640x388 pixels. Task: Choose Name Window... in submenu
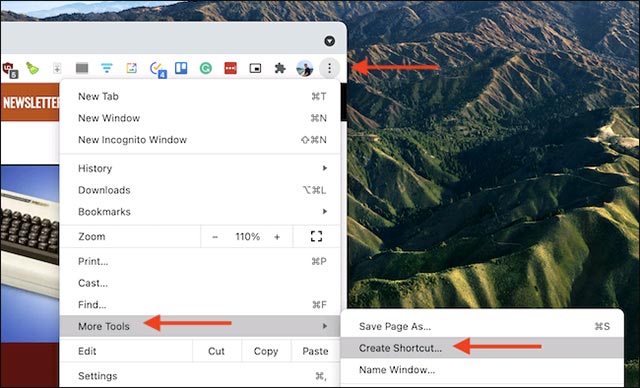[482, 370]
